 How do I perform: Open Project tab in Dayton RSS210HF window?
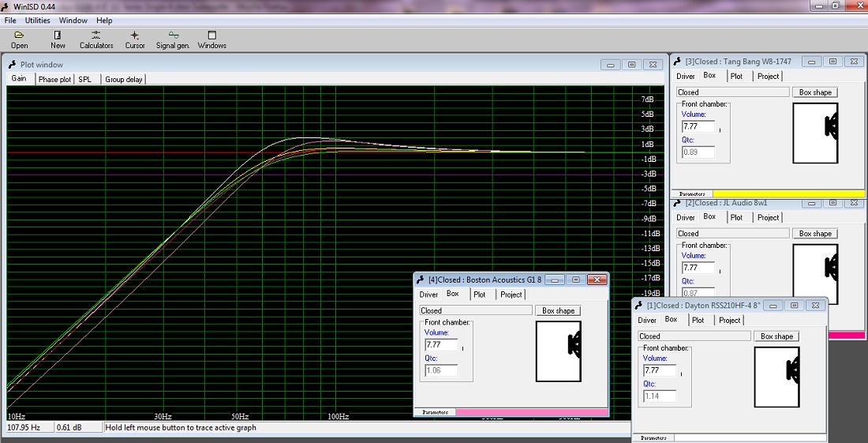coord(730,320)
